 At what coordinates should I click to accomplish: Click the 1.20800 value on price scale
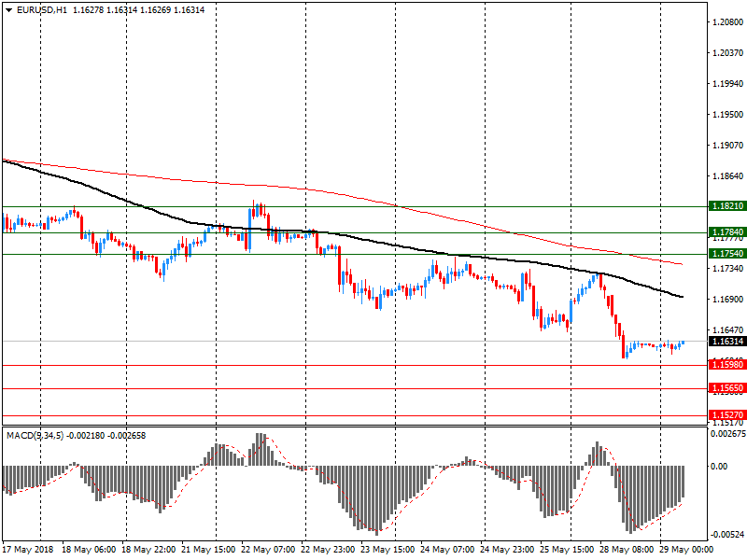(726, 21)
